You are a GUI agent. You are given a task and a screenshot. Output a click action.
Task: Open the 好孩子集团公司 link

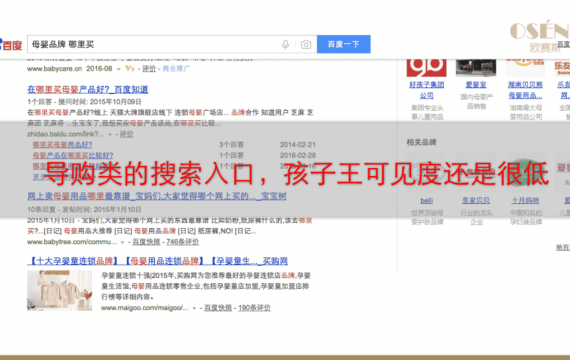tap(426, 90)
